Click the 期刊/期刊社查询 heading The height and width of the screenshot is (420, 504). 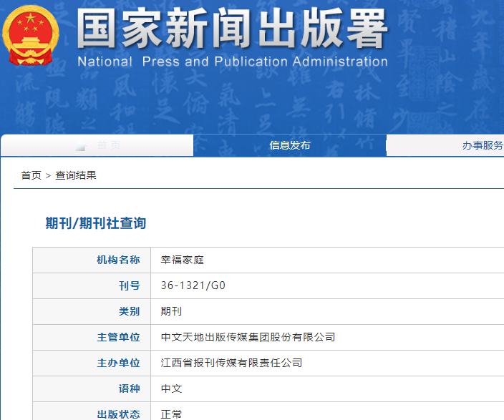tap(96, 223)
